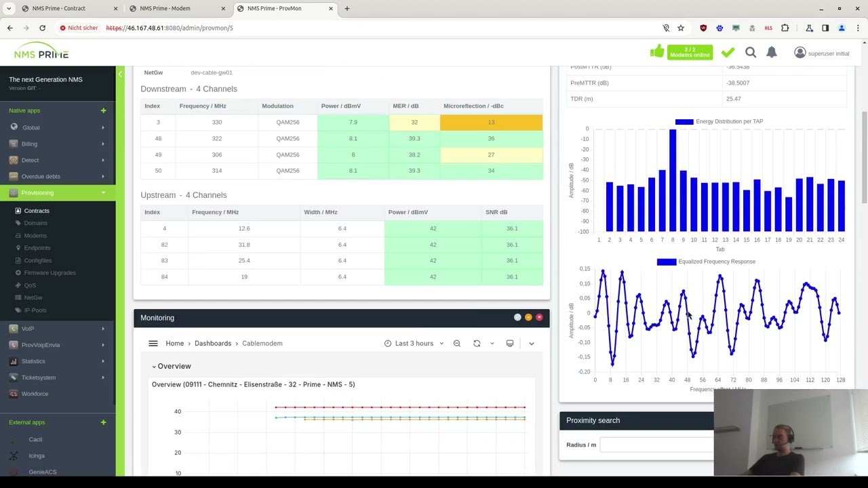
Task: Open the search magnifier in the header
Action: 751,52
